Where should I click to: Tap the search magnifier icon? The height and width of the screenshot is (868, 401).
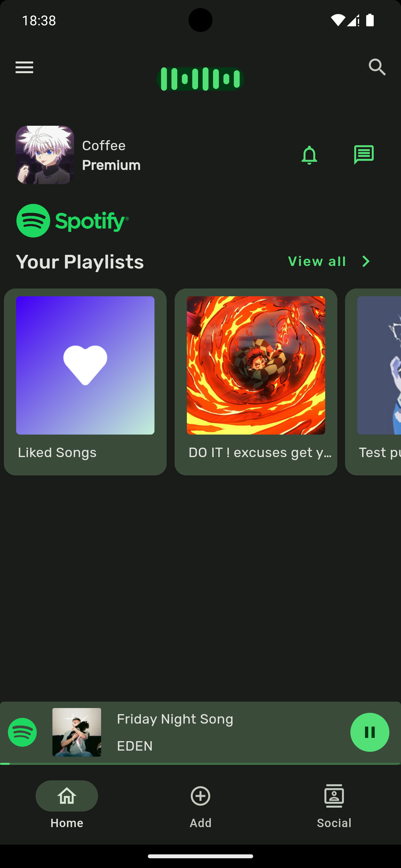[377, 67]
